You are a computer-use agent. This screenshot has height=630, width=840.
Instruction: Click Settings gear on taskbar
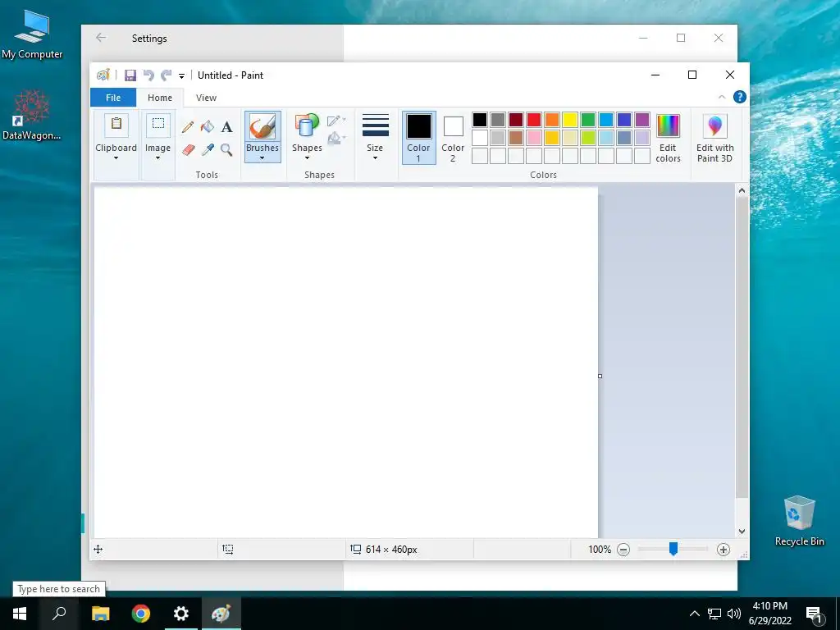181,614
